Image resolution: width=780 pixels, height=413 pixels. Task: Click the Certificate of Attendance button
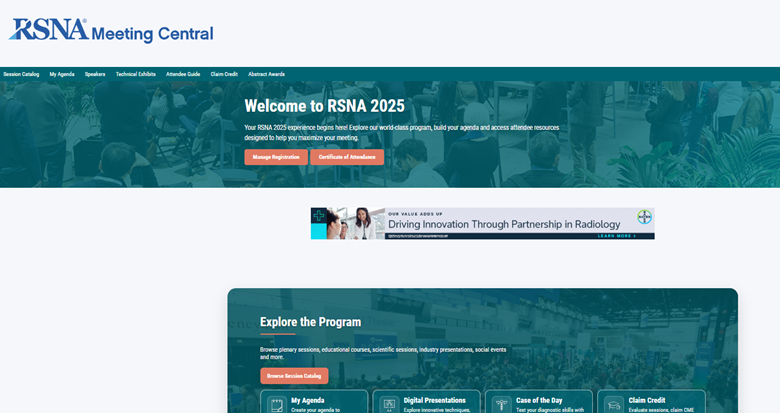click(347, 157)
